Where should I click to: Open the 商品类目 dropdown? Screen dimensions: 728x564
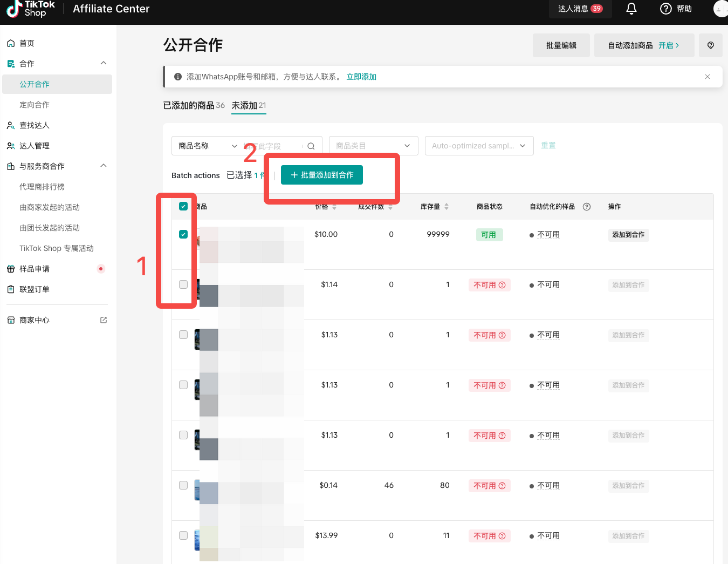[x=373, y=146]
